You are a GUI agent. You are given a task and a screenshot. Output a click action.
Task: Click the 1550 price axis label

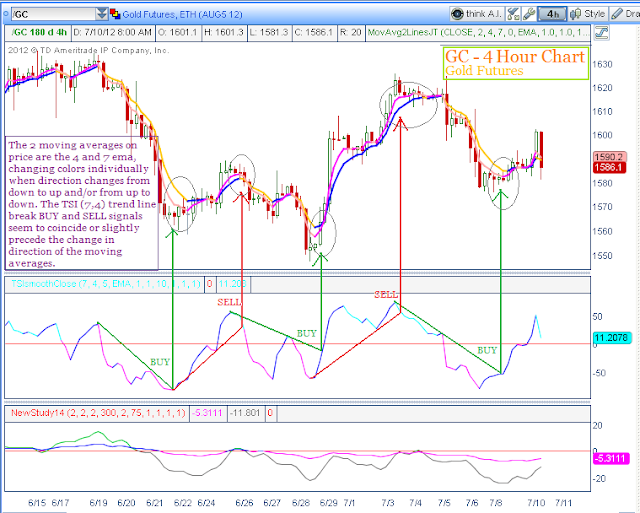pos(603,256)
